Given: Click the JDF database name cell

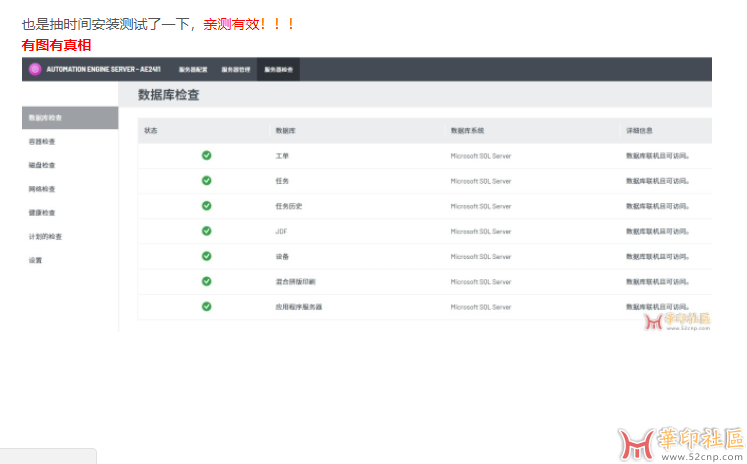Looking at the screenshot, I should click(281, 232).
